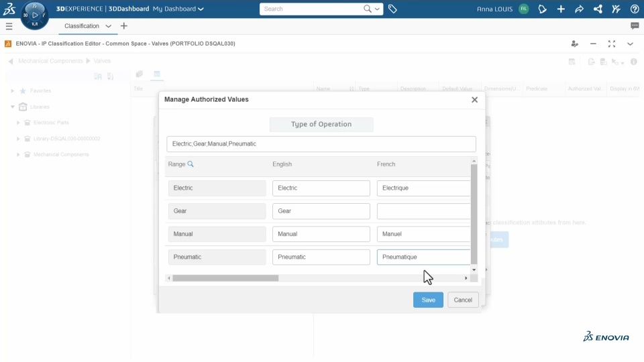
Task: Click the Name column header
Action: tap(323, 88)
